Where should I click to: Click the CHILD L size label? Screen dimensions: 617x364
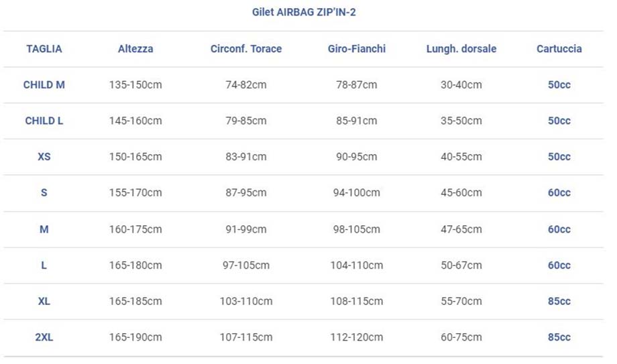(x=44, y=121)
